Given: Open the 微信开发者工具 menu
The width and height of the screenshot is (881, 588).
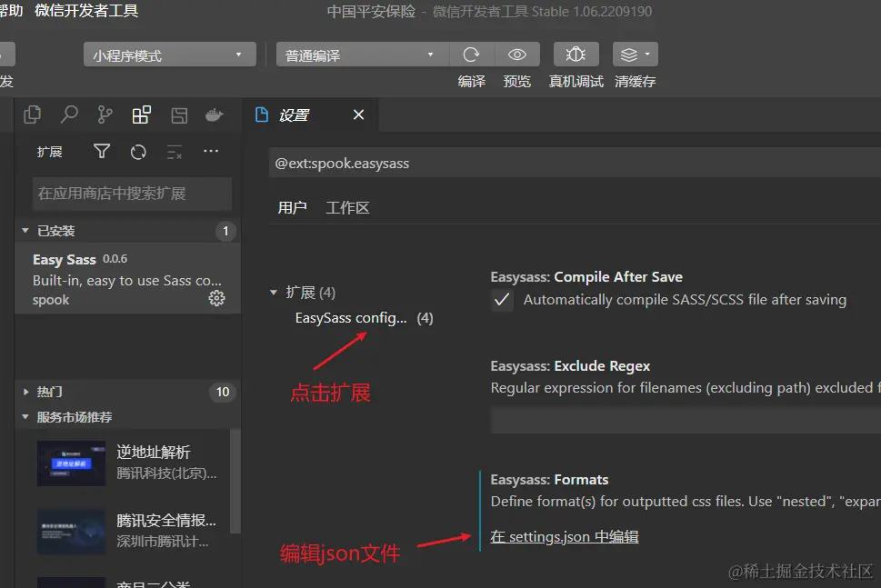Looking at the screenshot, I should (x=86, y=11).
